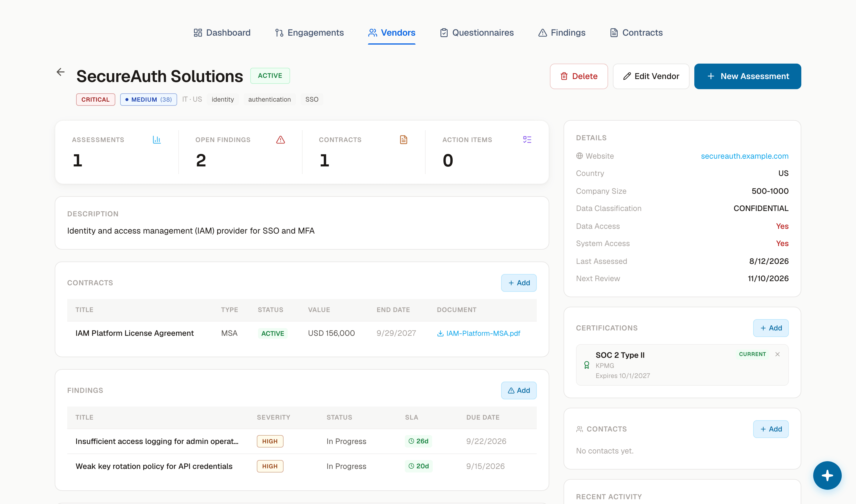Click HIGH severity badge for key rotation
This screenshot has width=856, height=504.
270,467
